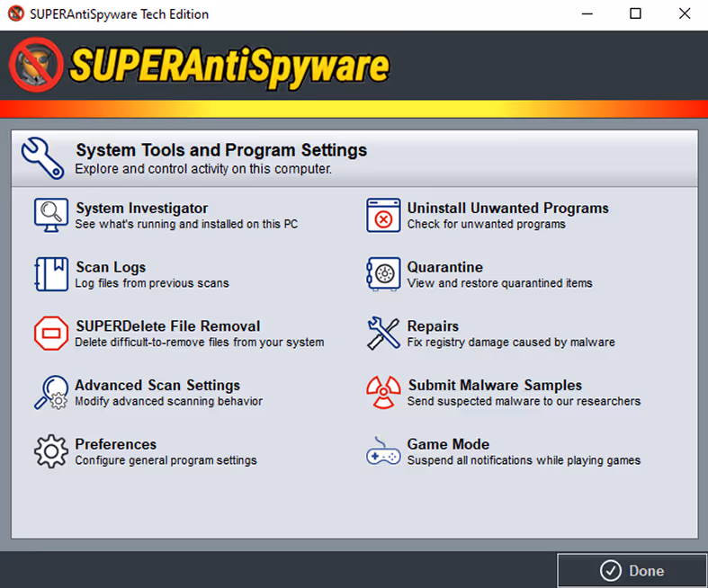View the Quarantine title link
Image resolution: width=708 pixels, height=588 pixels.
(445, 267)
